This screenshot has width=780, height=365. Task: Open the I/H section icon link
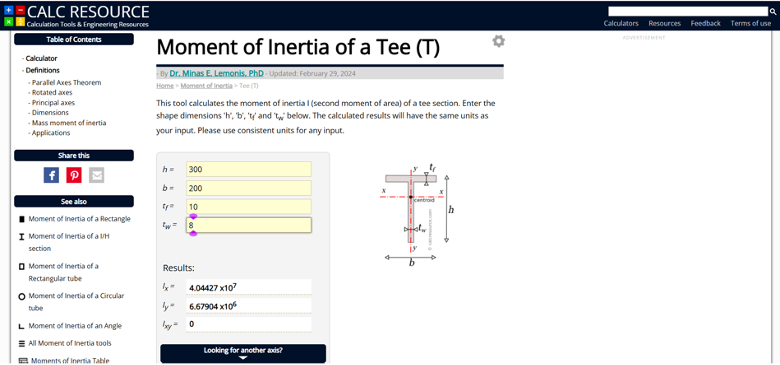pos(21,237)
